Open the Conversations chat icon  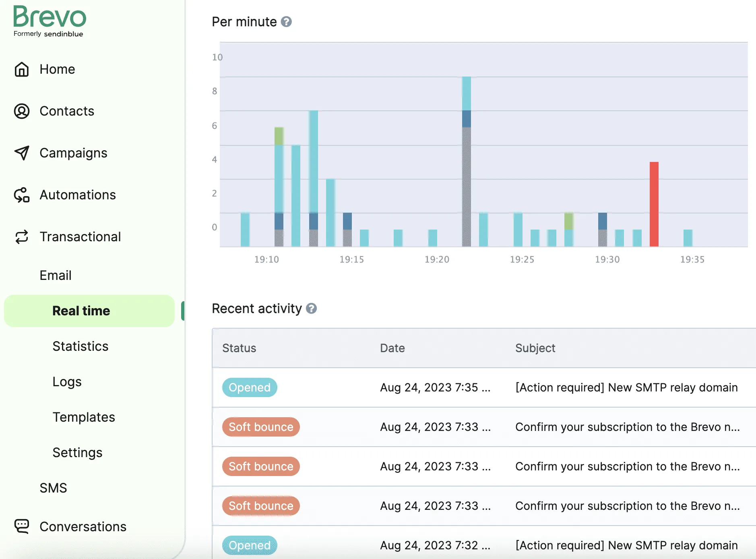click(x=22, y=526)
